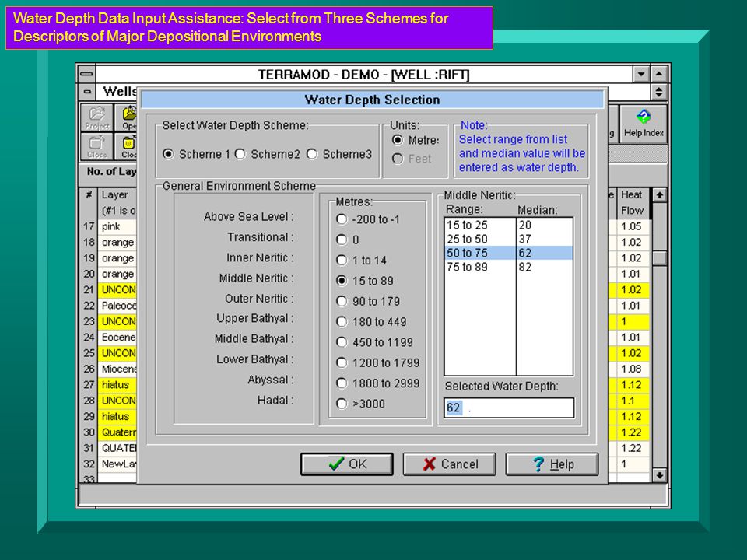Select the 15 to 89 metres option
747x560 pixels.
[x=342, y=281]
